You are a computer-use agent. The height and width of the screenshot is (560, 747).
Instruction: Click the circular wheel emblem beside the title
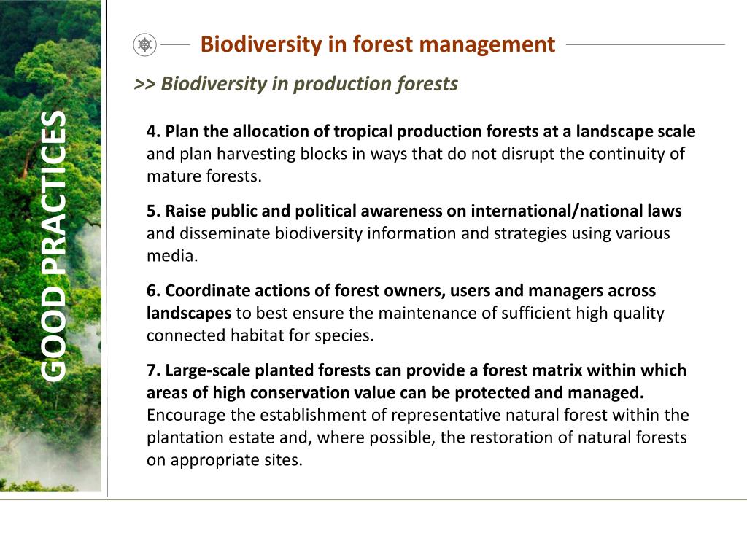[145, 45]
